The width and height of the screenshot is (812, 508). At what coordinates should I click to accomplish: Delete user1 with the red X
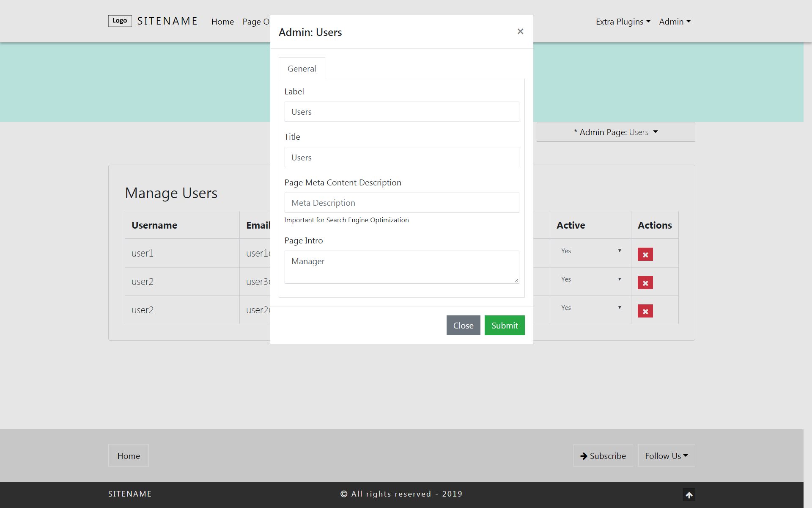pyautogui.click(x=645, y=254)
